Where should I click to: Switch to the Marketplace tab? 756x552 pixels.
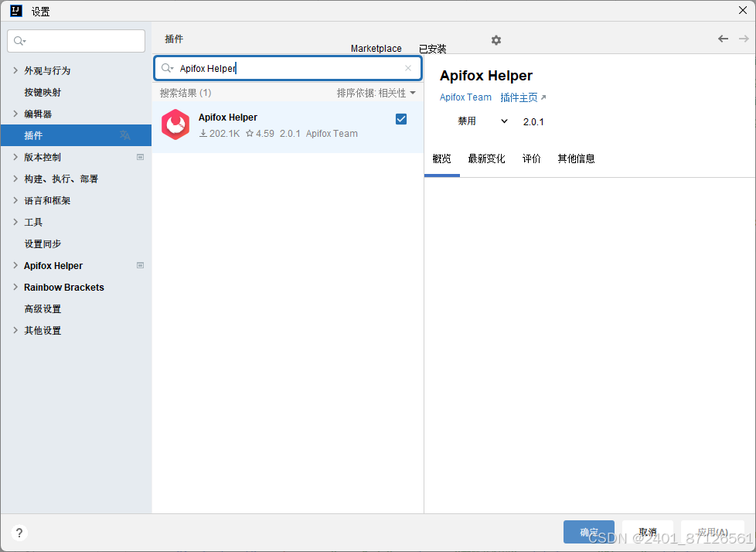tap(376, 48)
